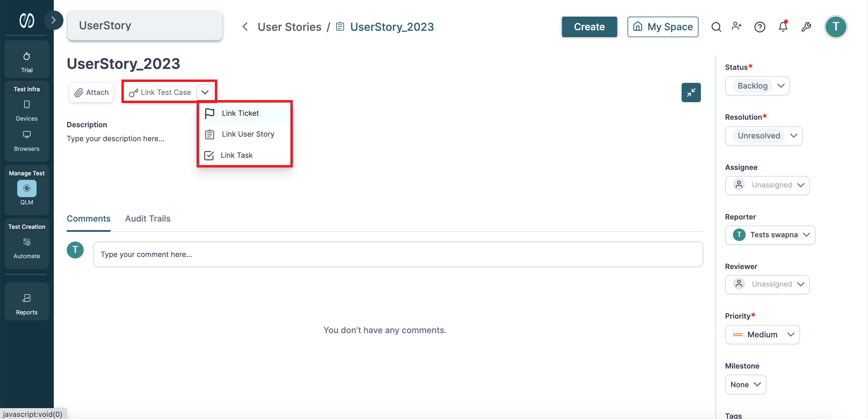Open the Reports section

[27, 304]
